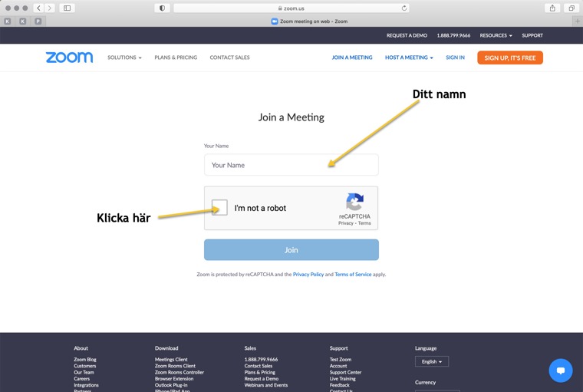The width and height of the screenshot is (583, 392).
Task: Click the zoom.us address bar
Action: click(x=291, y=8)
